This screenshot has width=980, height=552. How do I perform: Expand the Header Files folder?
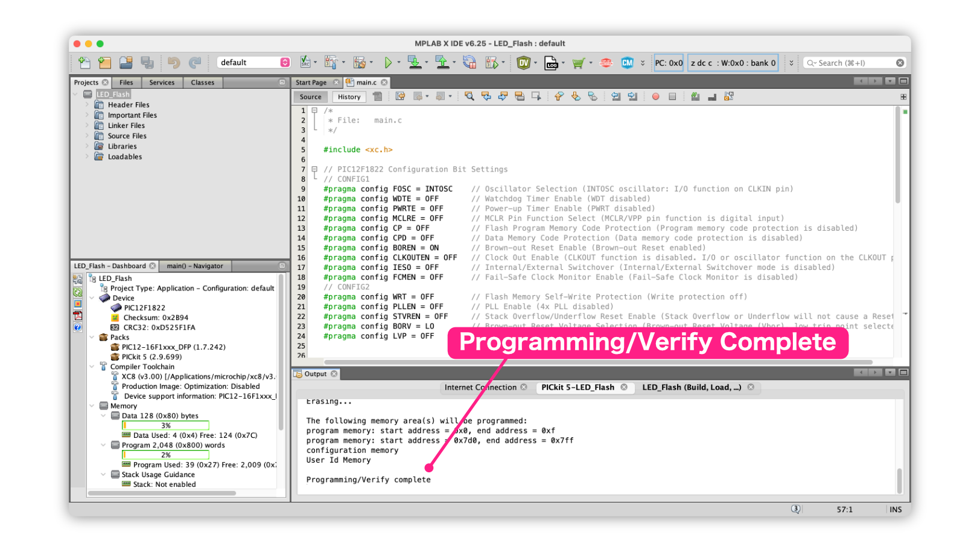pos(87,104)
